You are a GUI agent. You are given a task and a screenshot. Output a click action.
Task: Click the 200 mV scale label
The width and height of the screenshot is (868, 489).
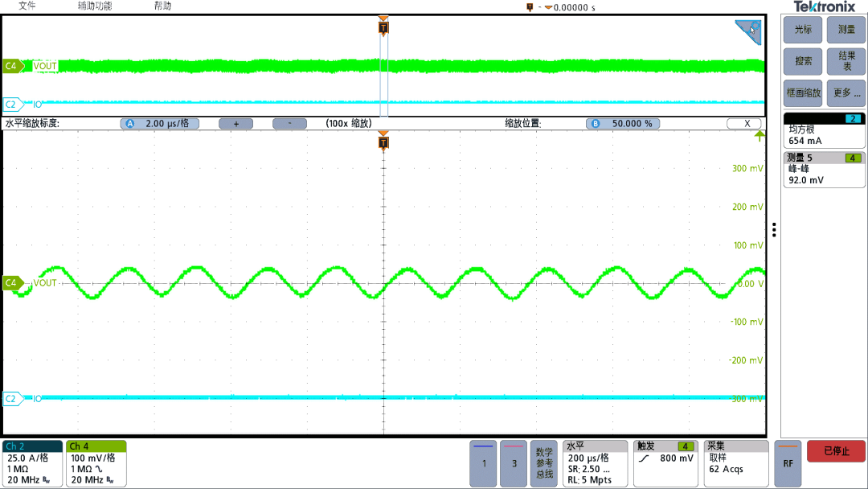pyautogui.click(x=747, y=207)
